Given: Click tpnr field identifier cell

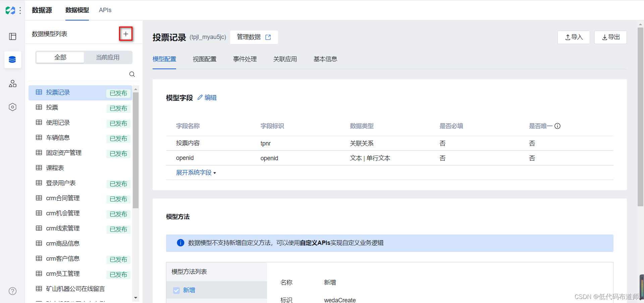Looking at the screenshot, I should pos(265,143).
